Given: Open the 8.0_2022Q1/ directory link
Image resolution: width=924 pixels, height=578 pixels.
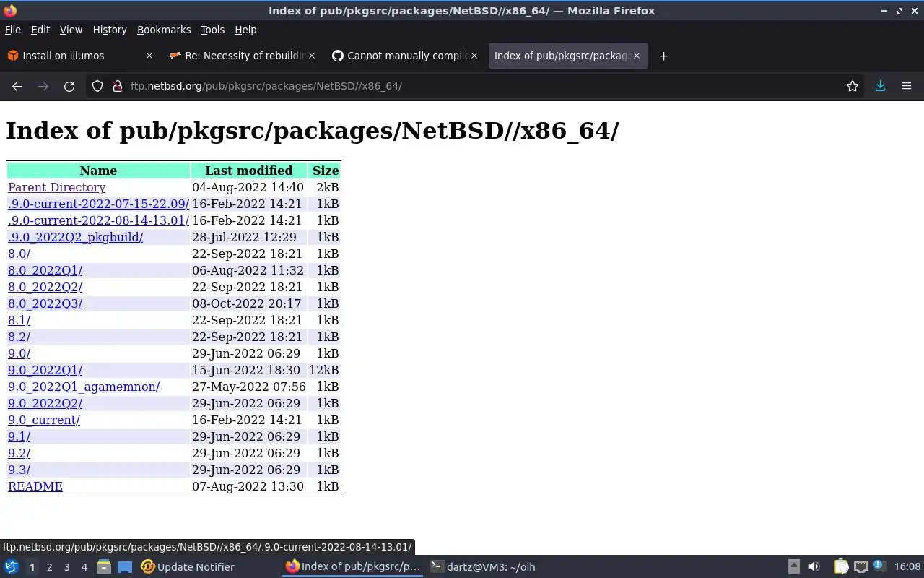Looking at the screenshot, I should pyautogui.click(x=45, y=270).
